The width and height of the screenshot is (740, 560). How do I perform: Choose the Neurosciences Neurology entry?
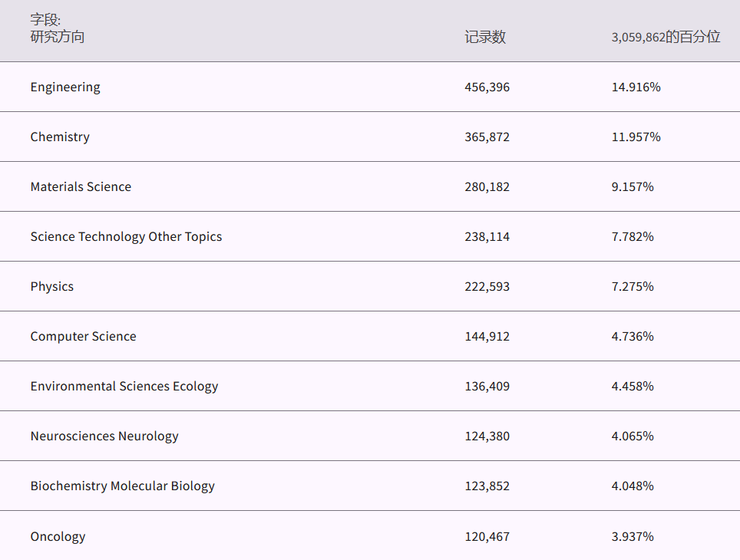(x=104, y=436)
